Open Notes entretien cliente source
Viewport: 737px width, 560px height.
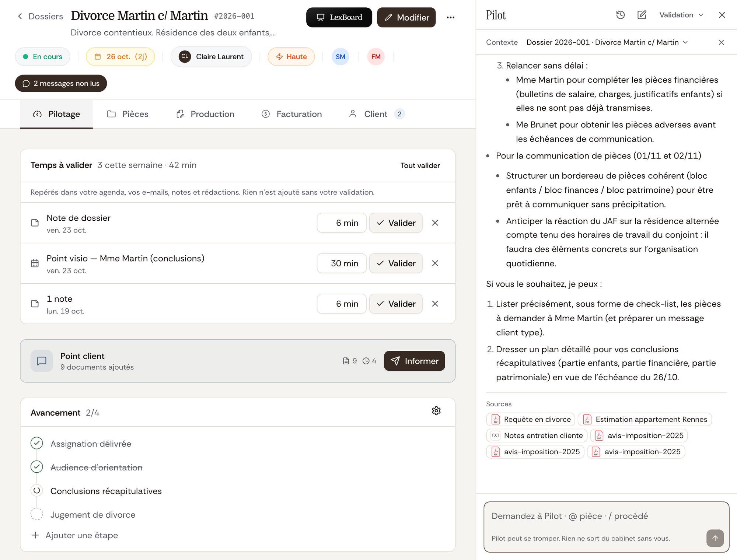pos(537,435)
